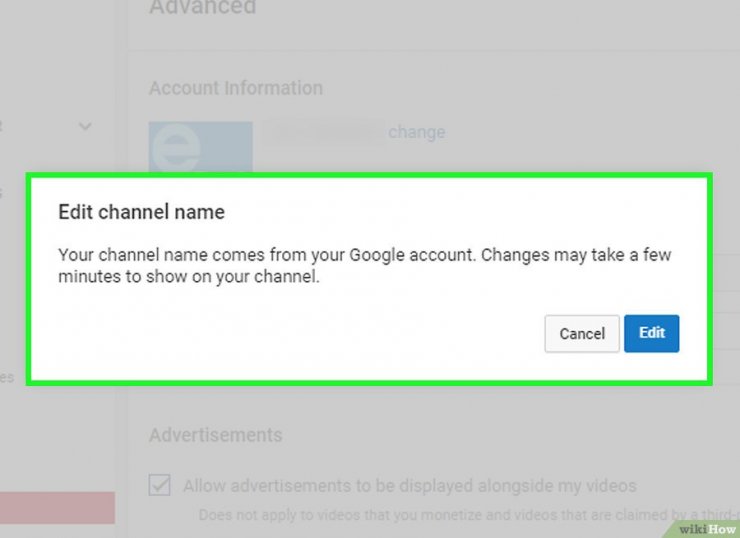Click the 'Allow advertisements to be displayed' label
Screen dimensions: 740x538
point(409,486)
